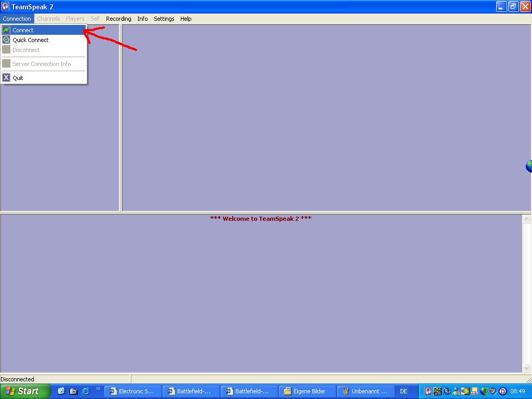Image resolution: width=532 pixels, height=399 pixels.
Task: Launch first quick launch icon beside Start
Action: [x=61, y=391]
